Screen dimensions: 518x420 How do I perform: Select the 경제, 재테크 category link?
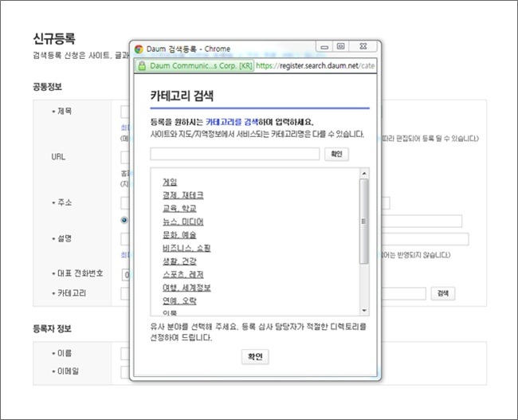point(183,195)
